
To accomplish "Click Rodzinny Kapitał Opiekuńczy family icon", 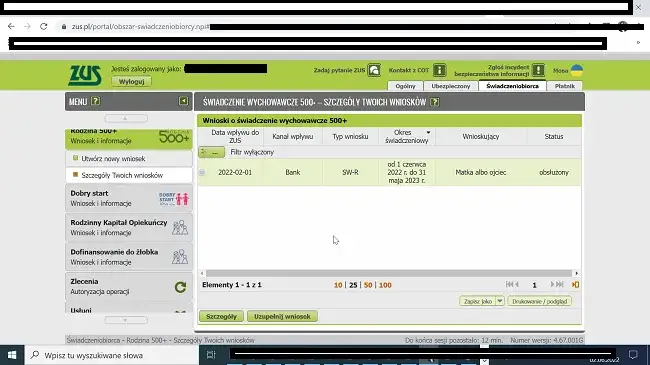I will click(x=180, y=228).
